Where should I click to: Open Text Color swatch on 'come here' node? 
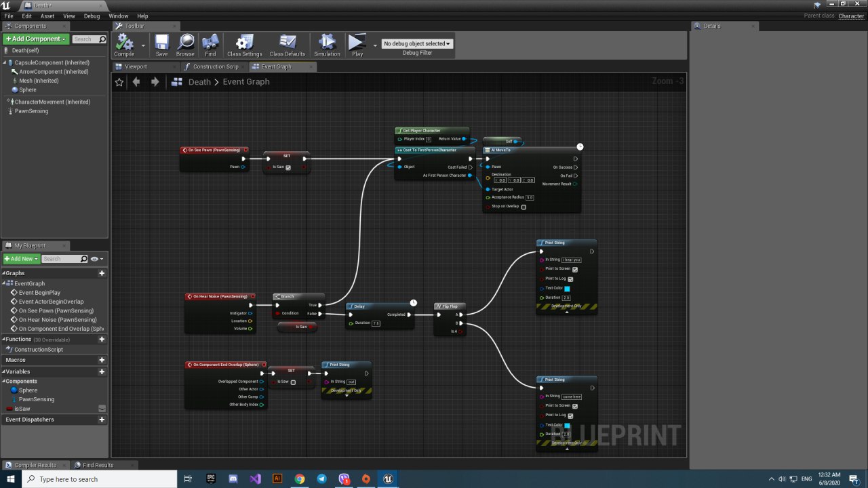(568, 426)
